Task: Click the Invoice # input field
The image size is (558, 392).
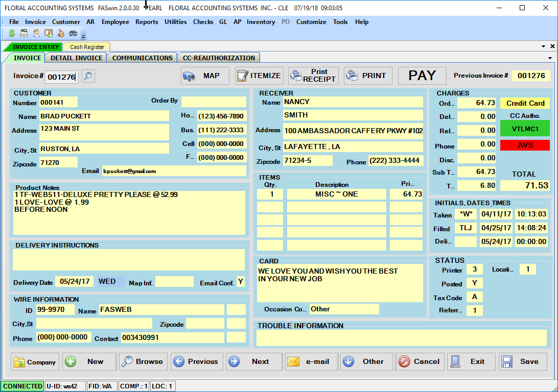Action: [x=61, y=77]
